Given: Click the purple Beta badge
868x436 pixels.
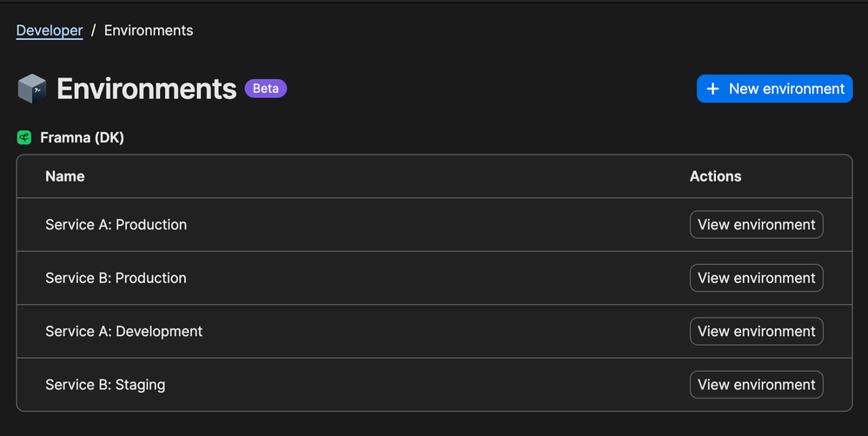Looking at the screenshot, I should pyautogui.click(x=266, y=89).
